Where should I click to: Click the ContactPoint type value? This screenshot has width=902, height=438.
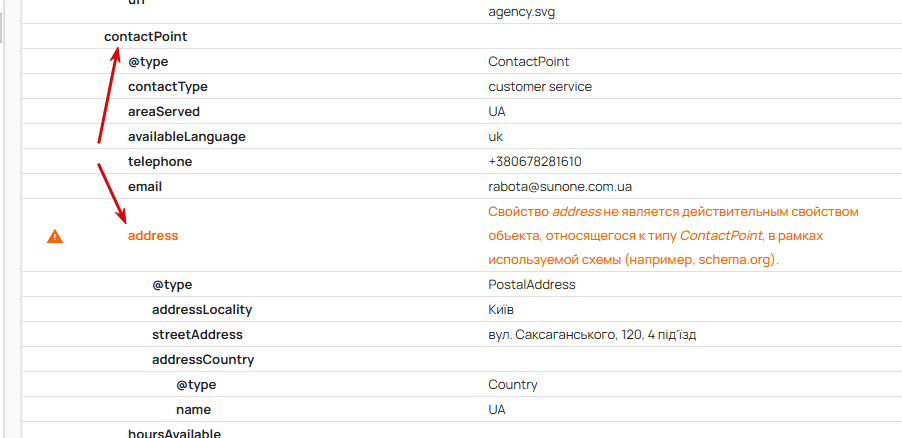pos(528,62)
